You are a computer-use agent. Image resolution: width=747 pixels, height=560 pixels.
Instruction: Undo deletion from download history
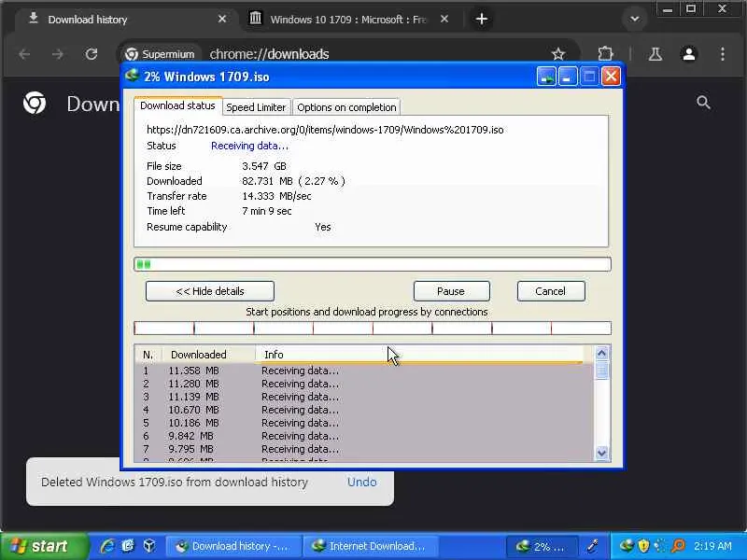(x=361, y=482)
